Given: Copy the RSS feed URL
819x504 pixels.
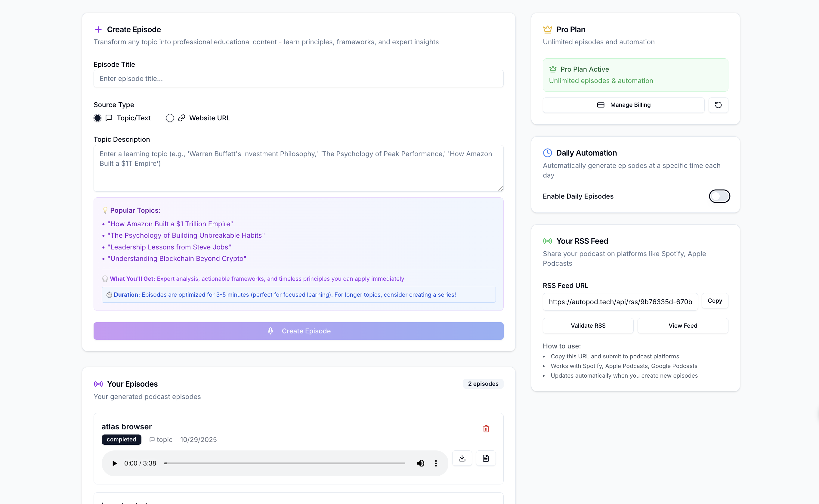Looking at the screenshot, I should (x=715, y=301).
